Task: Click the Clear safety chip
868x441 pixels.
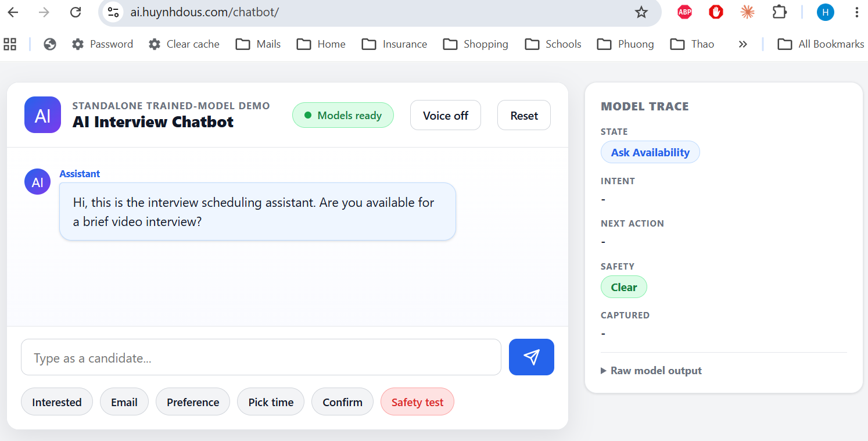Action: coord(624,287)
